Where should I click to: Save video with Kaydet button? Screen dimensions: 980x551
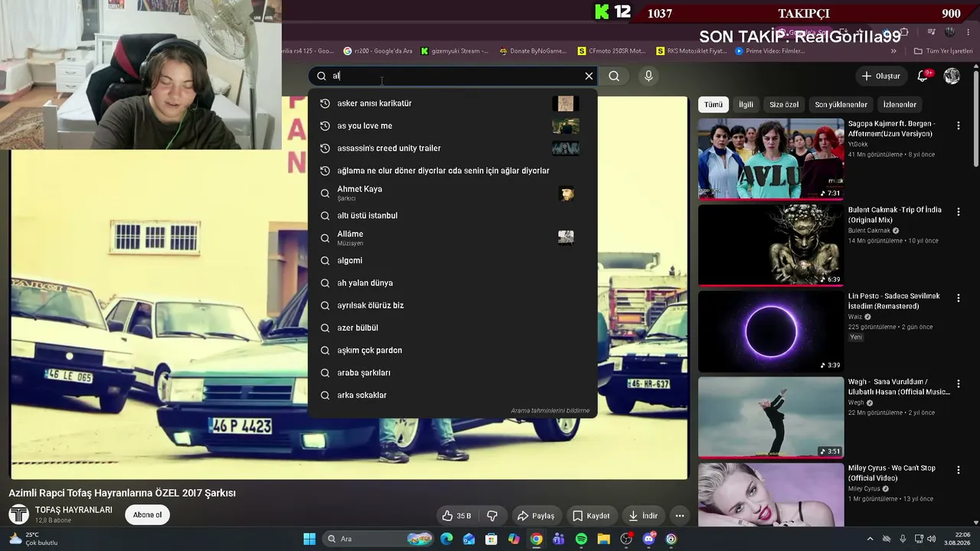(x=591, y=516)
